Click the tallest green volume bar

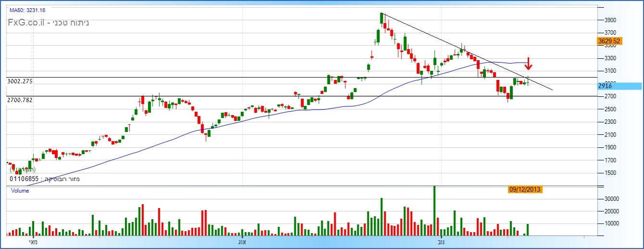(x=434, y=211)
